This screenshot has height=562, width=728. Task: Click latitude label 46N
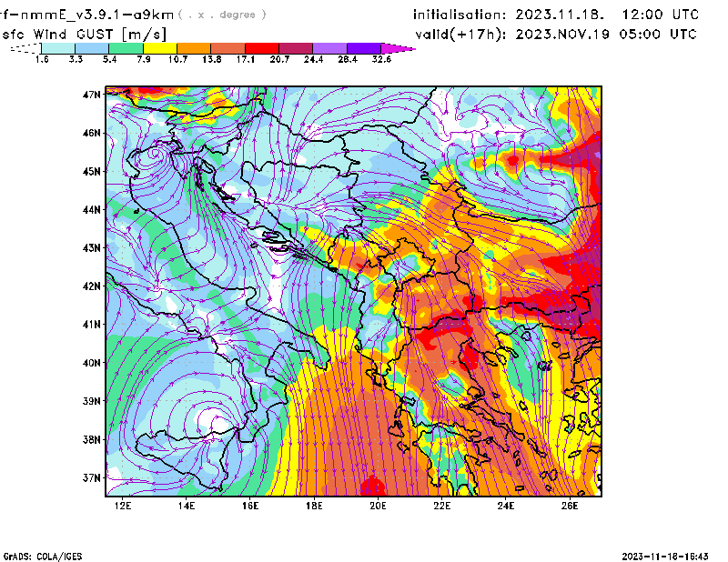(92, 133)
